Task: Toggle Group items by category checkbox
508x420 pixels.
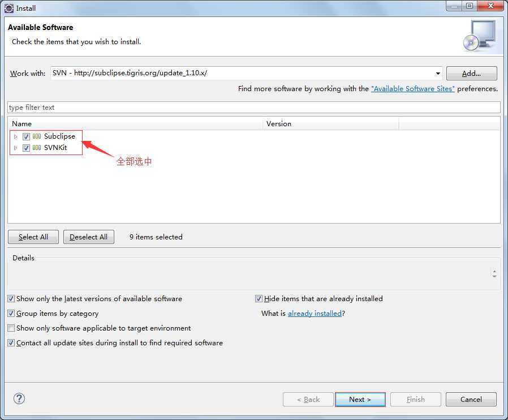Action: [x=11, y=314]
